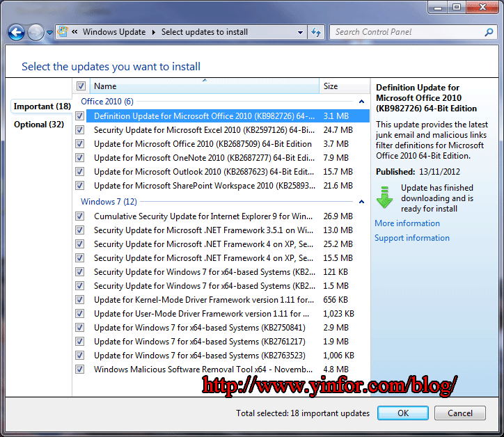Open the recent pages dropdown beside Forward

click(49, 33)
